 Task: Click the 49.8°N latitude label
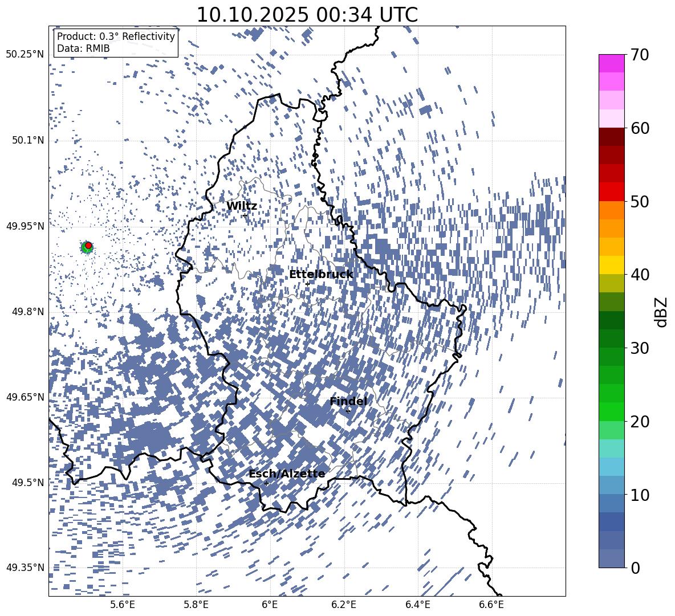point(27,312)
